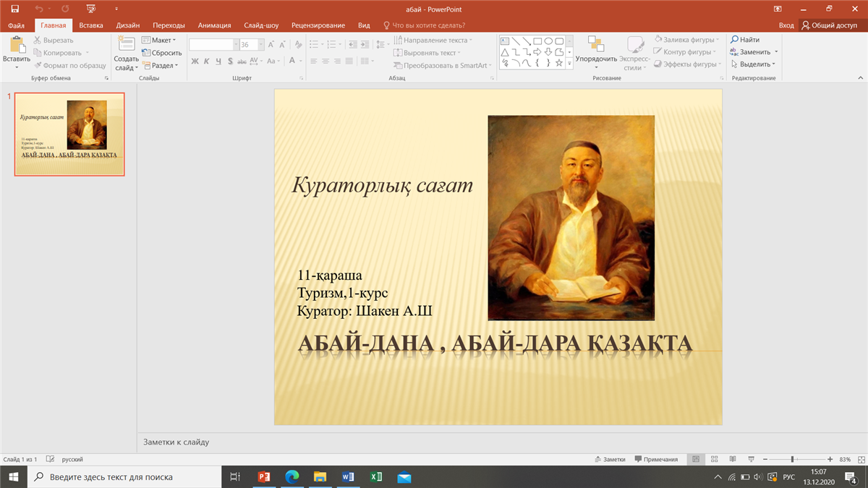The height and width of the screenshot is (488, 868).
Task: Select slide 1 thumbnail in the panel
Action: click(69, 134)
